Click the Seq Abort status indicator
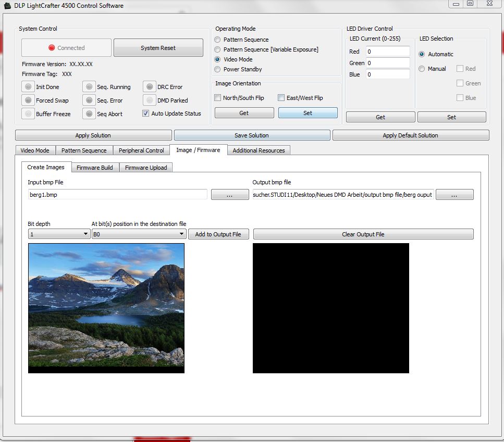 89,113
